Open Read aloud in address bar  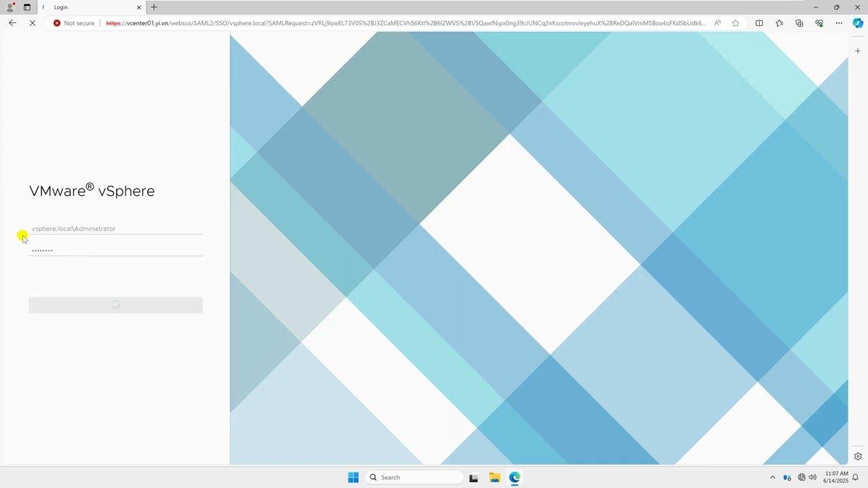pyautogui.click(x=717, y=23)
